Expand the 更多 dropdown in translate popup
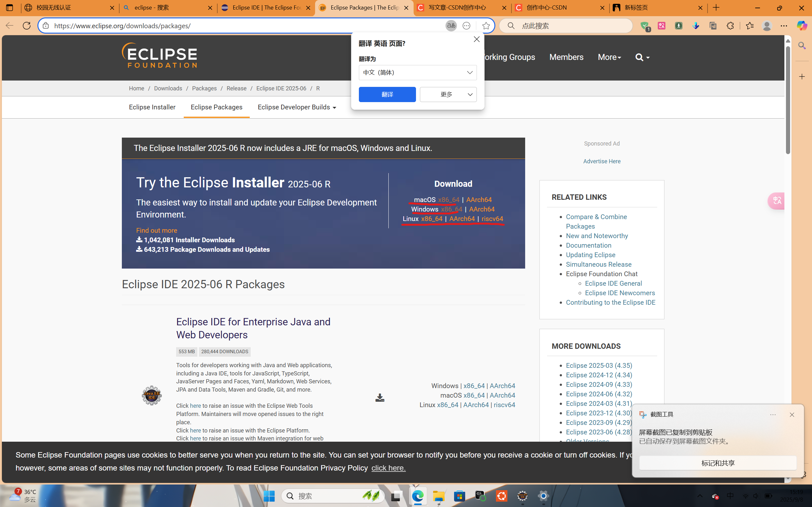This screenshot has height=507, width=812. coord(448,94)
